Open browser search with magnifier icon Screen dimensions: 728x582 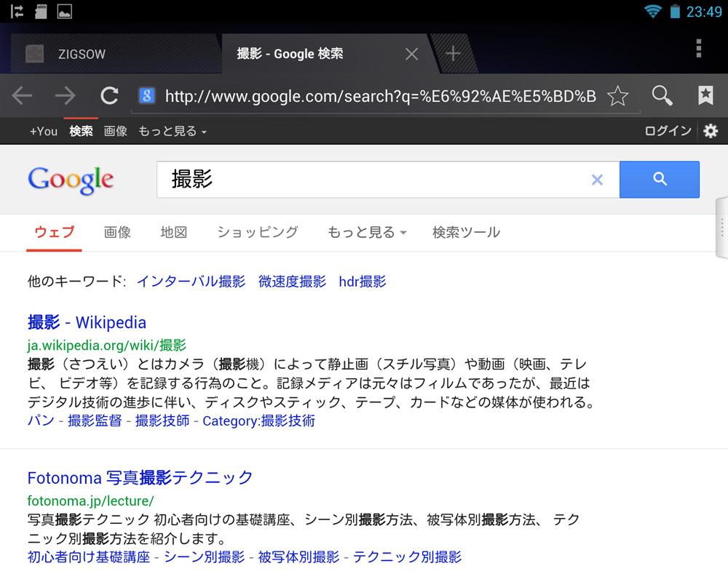click(662, 96)
